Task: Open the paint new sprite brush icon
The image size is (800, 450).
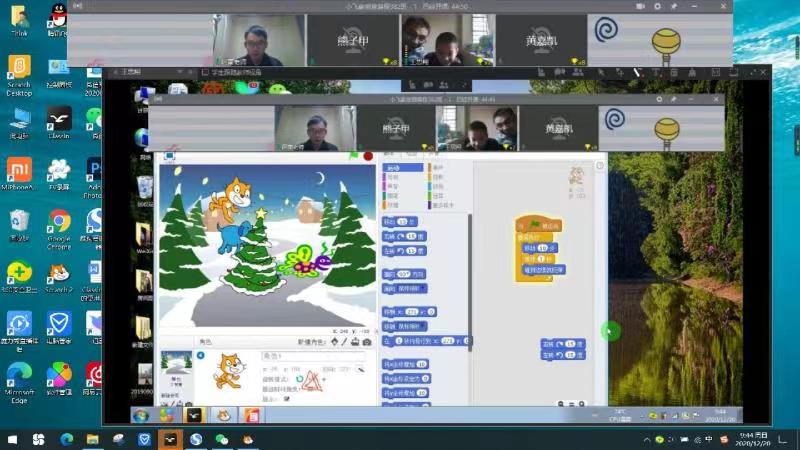Action: [x=344, y=341]
